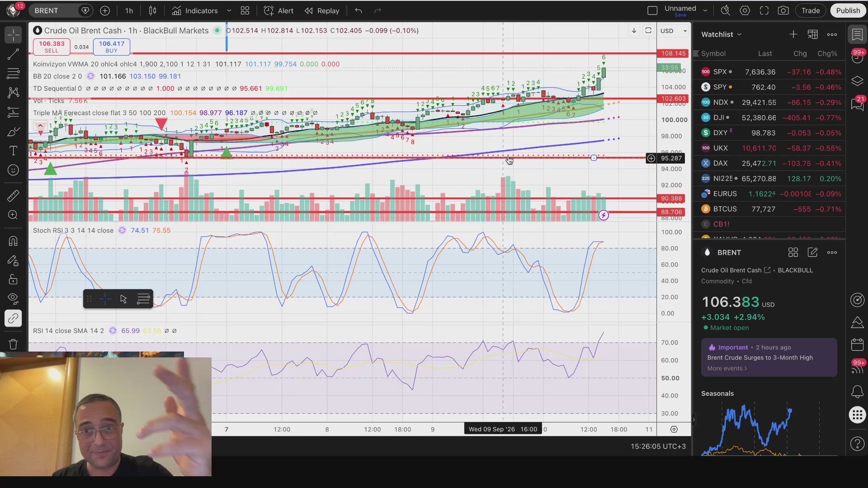This screenshot has height=488, width=868.
Task: Collapse indicator legend with chevron
Action: point(40,126)
